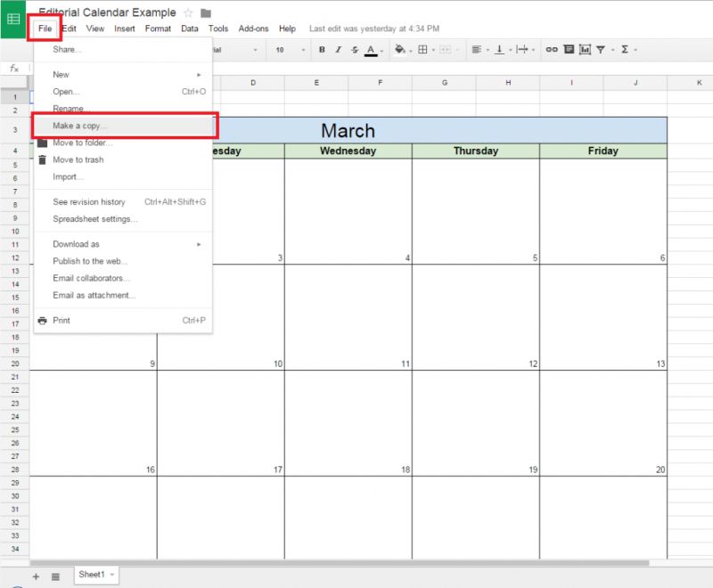Image resolution: width=713 pixels, height=588 pixels.
Task: Open the Data menu
Action: tap(189, 28)
